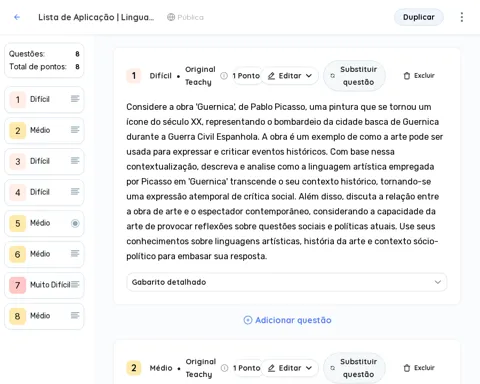Click the text-lines icon in sidebar item 6
This screenshot has height=384, width=480.
[75, 254]
